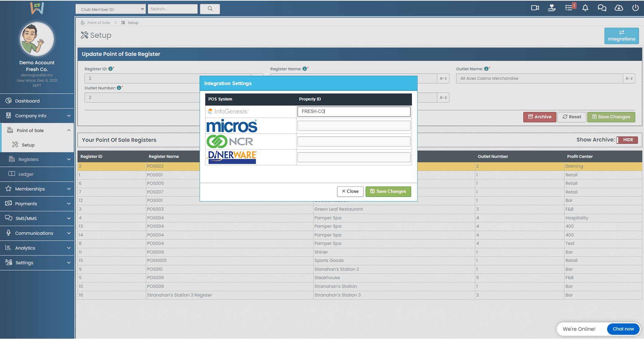Click the Chat now button
The image size is (644, 339).
(x=623, y=329)
